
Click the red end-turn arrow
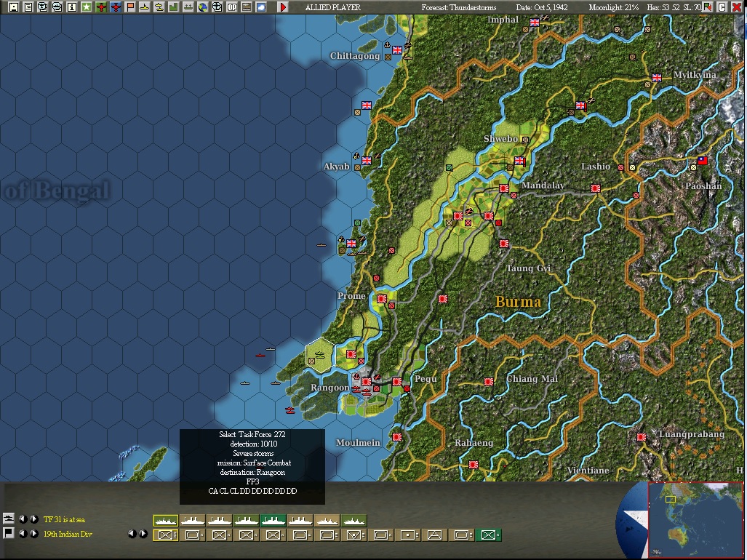point(283,7)
